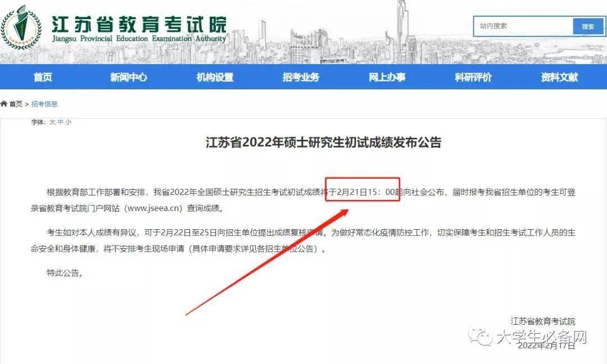This screenshot has height=364, width=607.
Task: Click the 江苏省教育考试院 site title text
Action: pyautogui.click(x=139, y=24)
